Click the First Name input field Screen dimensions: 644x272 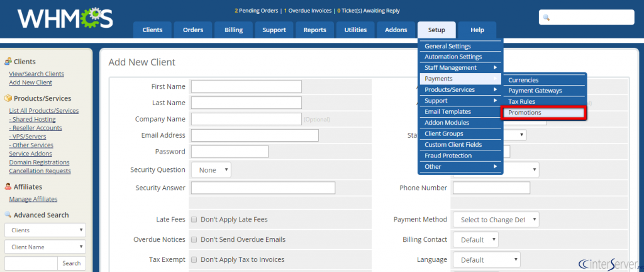click(x=247, y=87)
